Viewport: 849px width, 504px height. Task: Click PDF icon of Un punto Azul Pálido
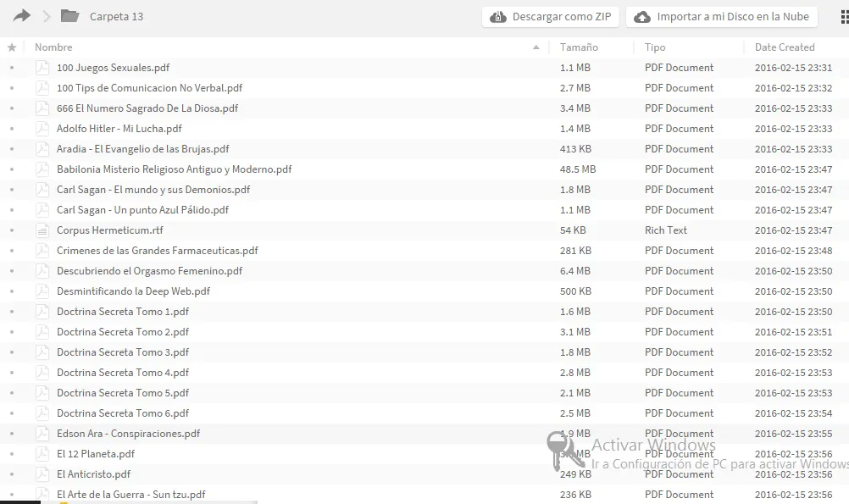pyautogui.click(x=42, y=210)
